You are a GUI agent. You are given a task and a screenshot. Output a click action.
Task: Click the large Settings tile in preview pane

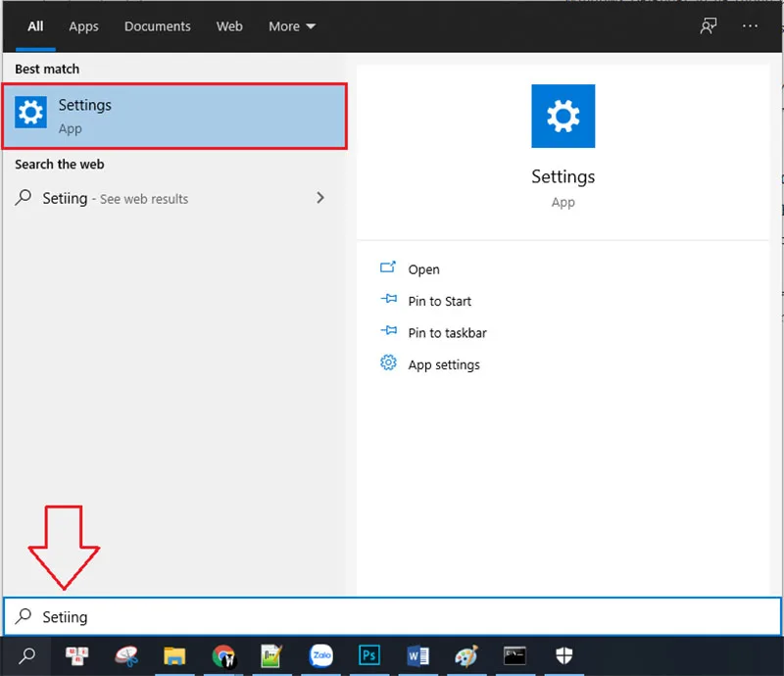[563, 116]
